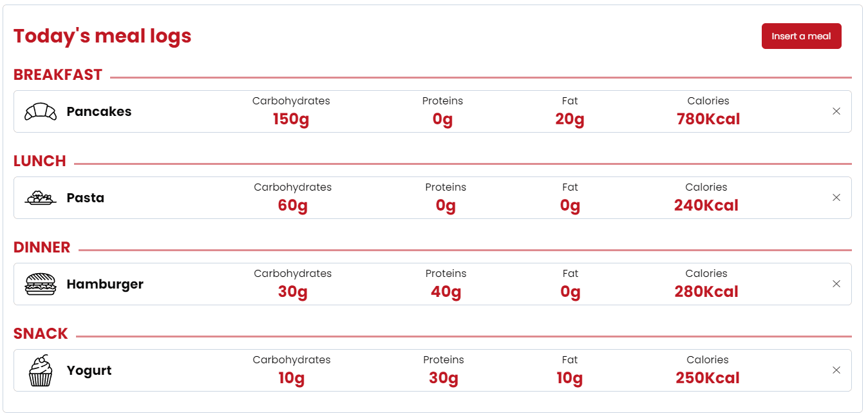
Task: Delete the Yogurt snack entry
Action: pos(836,370)
